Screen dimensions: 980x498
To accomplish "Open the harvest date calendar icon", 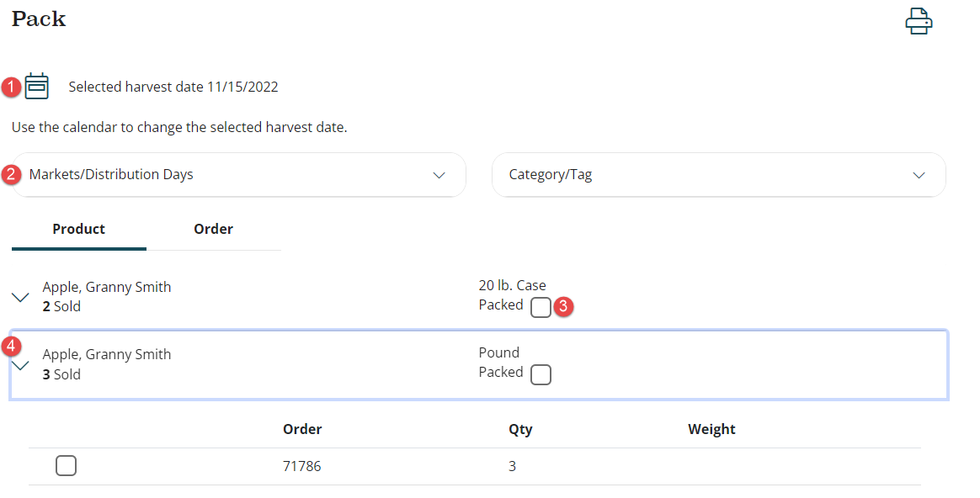I will [x=37, y=86].
